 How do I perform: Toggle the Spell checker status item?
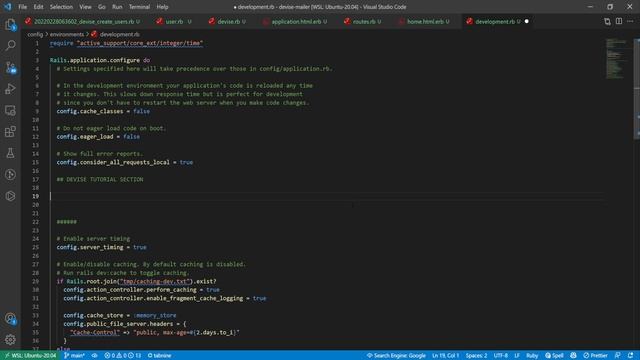[x=554, y=356]
